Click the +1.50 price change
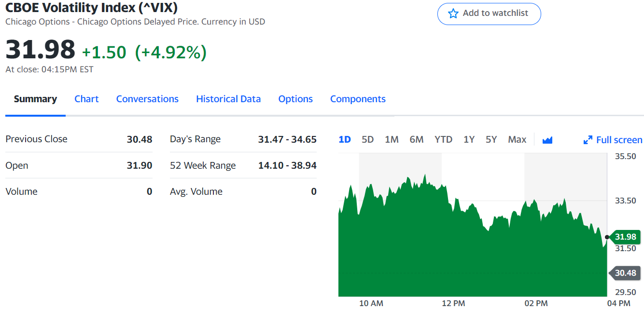The height and width of the screenshot is (309, 644). click(x=104, y=52)
